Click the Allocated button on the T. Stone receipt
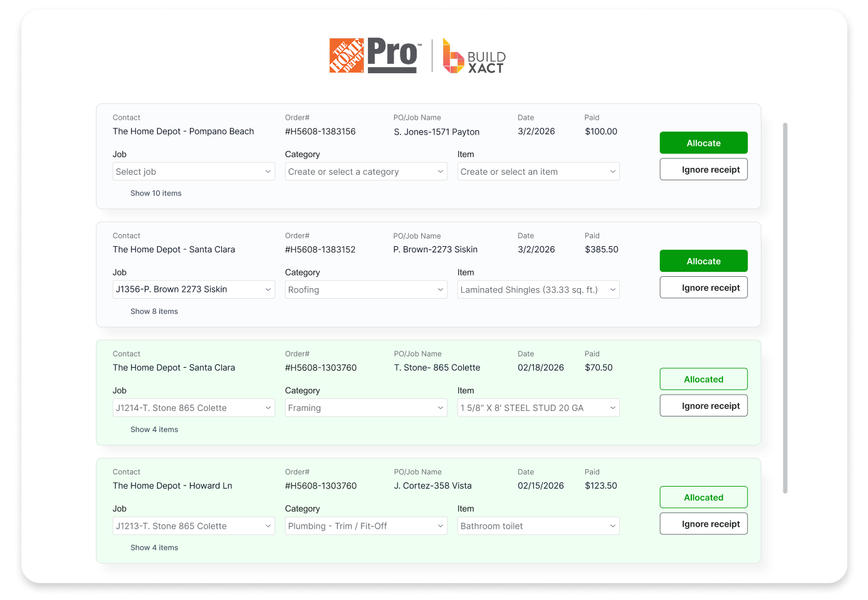Image resolution: width=868 pixels, height=600 pixels. 703,379
